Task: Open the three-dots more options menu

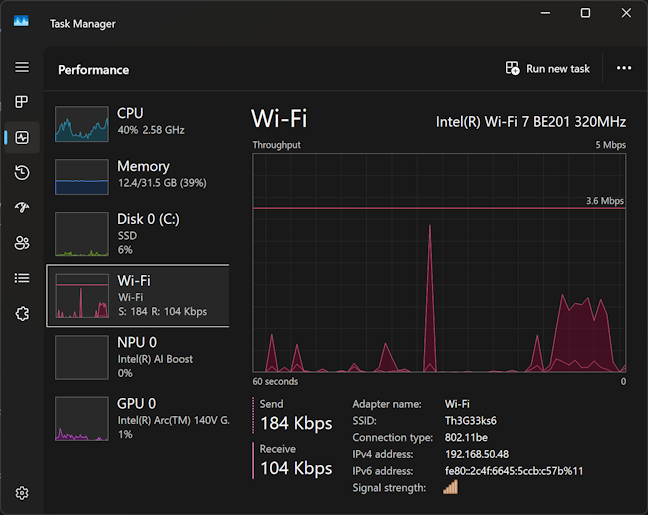Action: (x=624, y=68)
